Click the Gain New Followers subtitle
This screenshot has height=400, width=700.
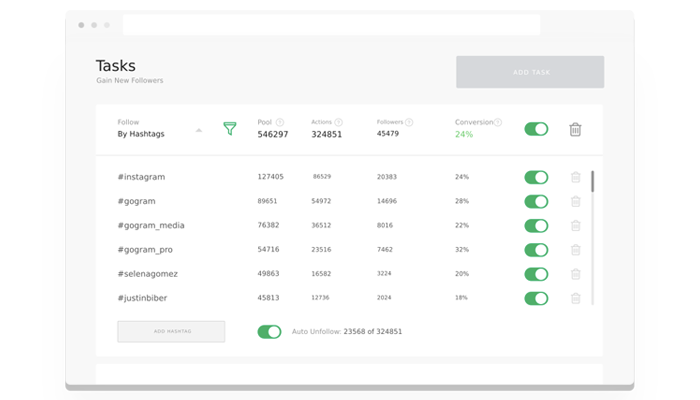tap(129, 80)
